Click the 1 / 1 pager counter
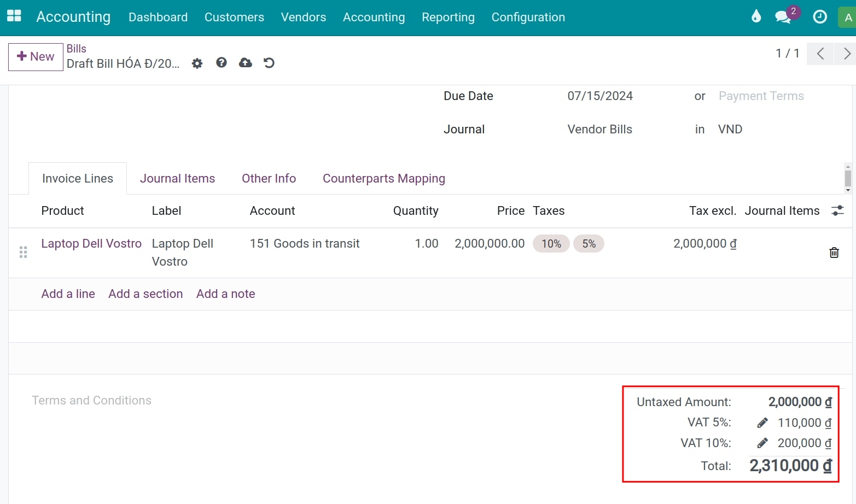Viewport: 856px width, 504px height. point(788,53)
